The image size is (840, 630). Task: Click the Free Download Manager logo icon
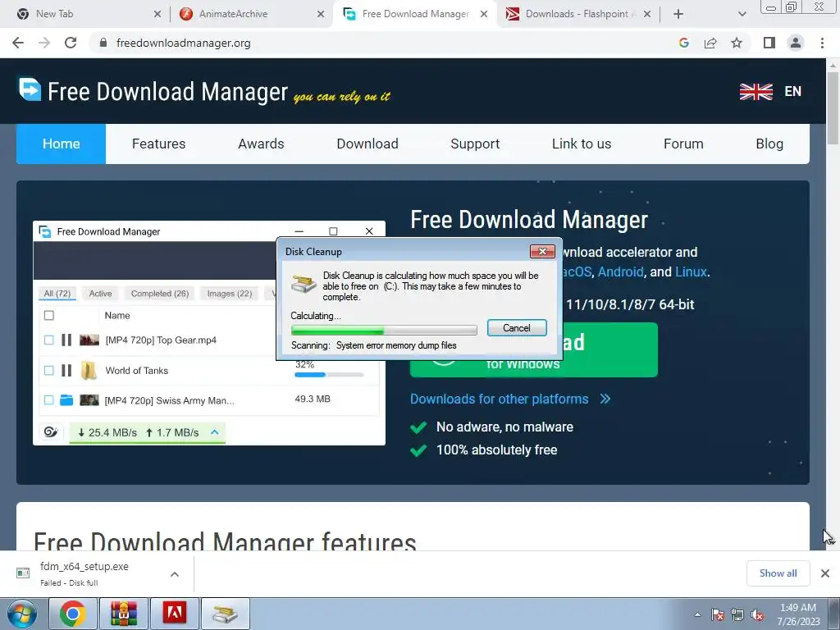(x=30, y=89)
